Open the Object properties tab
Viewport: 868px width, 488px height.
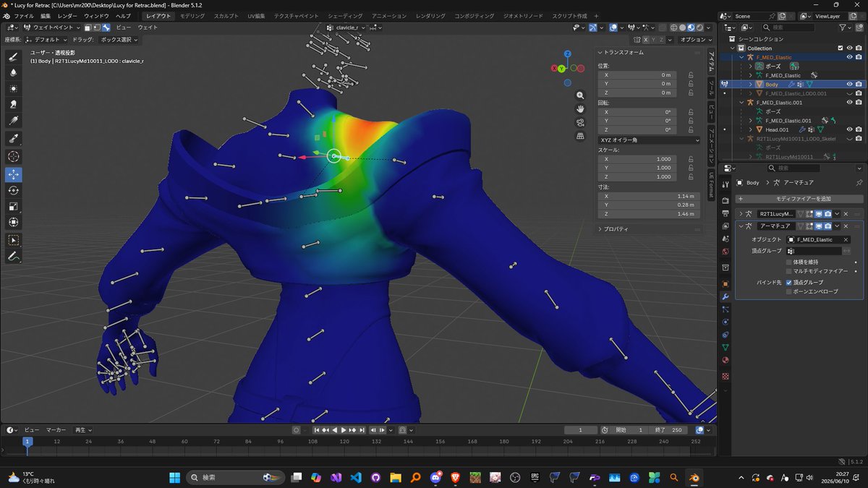tap(726, 283)
